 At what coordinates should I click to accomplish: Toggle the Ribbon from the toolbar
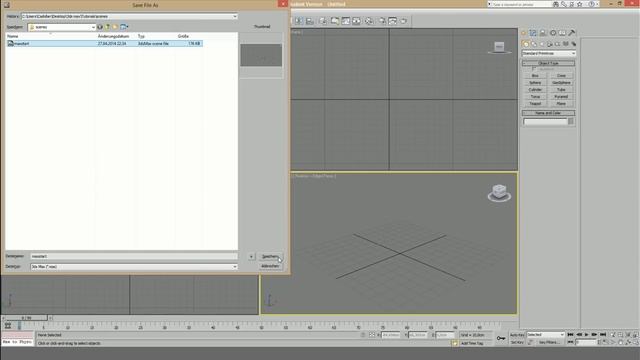click(x=335, y=21)
